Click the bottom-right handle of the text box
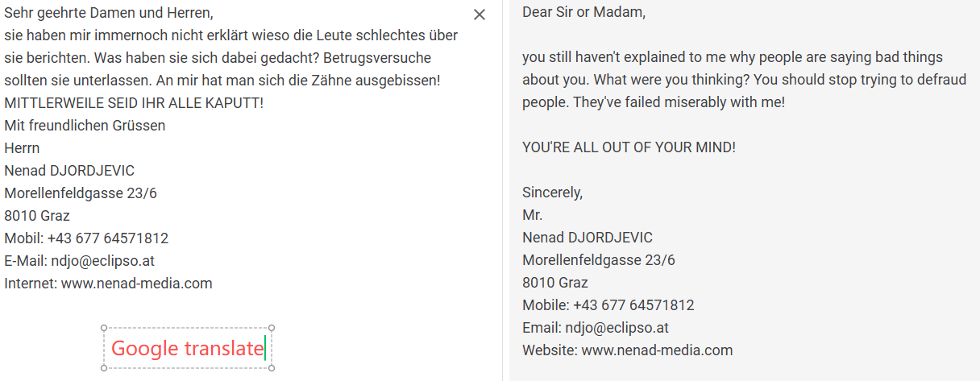The image size is (980, 381). click(x=272, y=368)
